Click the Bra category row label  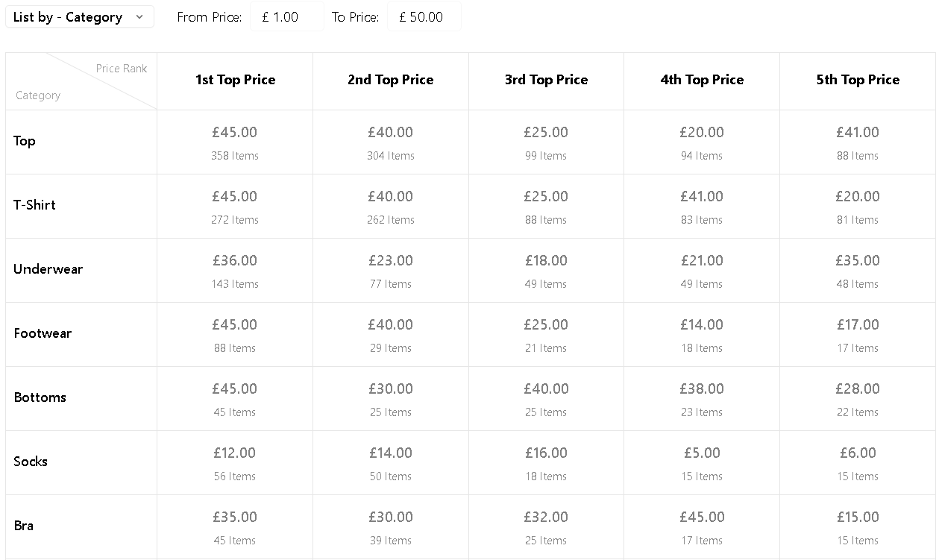[24, 526]
